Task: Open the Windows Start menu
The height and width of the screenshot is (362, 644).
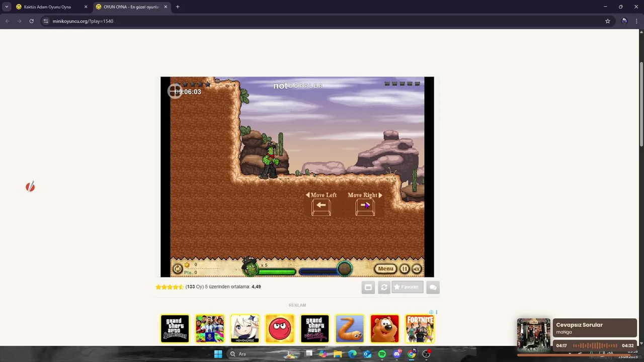Action: (218, 354)
